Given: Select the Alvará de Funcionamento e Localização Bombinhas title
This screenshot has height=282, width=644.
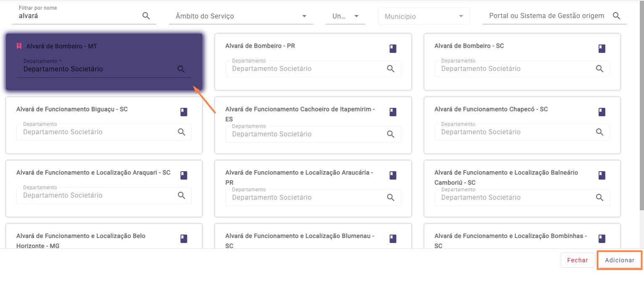Looking at the screenshot, I should pos(511,241).
